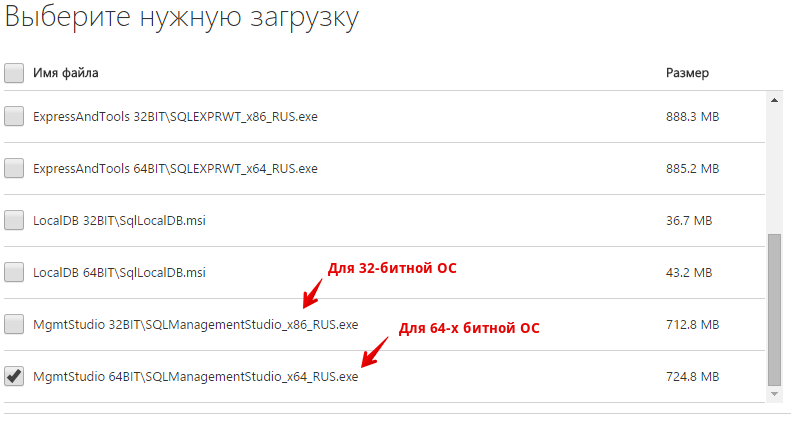Viewport: 791px width, 427px height.
Task: Click file name MgmtStudio 32BIT\SQLManagementStudio_x86_RUS.exe
Action: coord(196,325)
